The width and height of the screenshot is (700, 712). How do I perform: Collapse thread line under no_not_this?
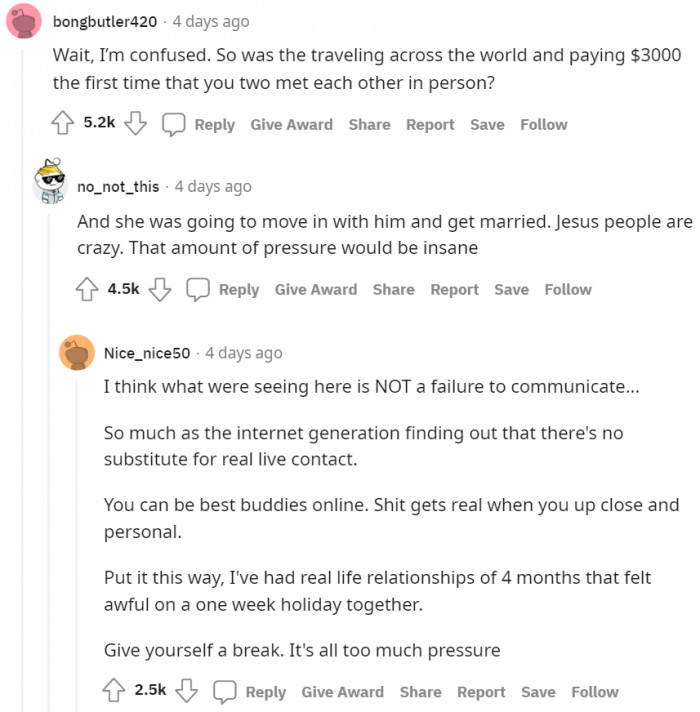(x=50, y=450)
